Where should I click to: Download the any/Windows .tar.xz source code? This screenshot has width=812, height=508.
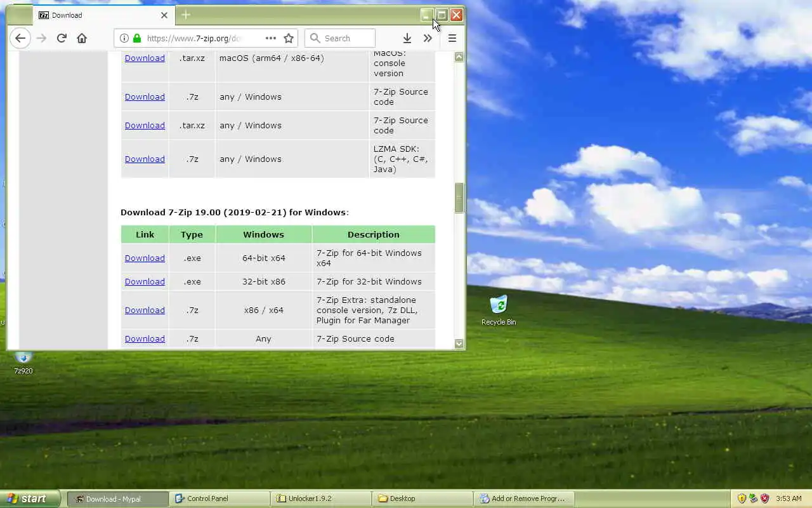145,125
